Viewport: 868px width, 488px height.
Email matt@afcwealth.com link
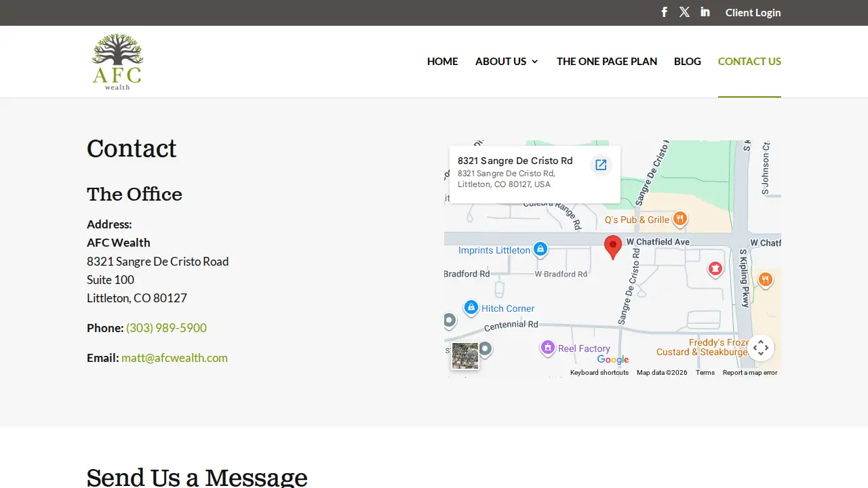coord(174,358)
